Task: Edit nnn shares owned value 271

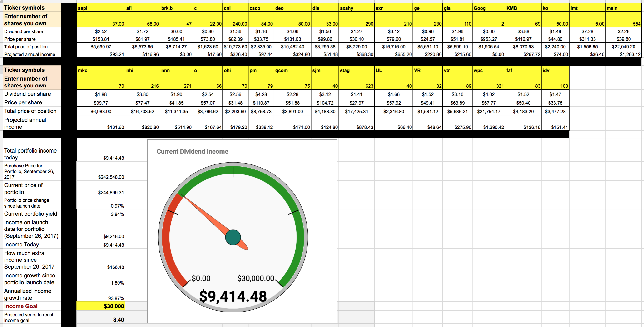Action: 176,82
